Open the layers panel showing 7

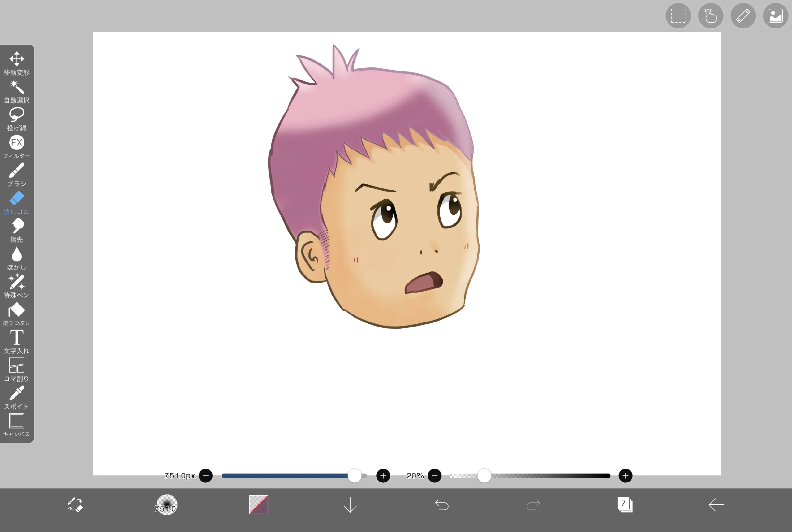[624, 505]
